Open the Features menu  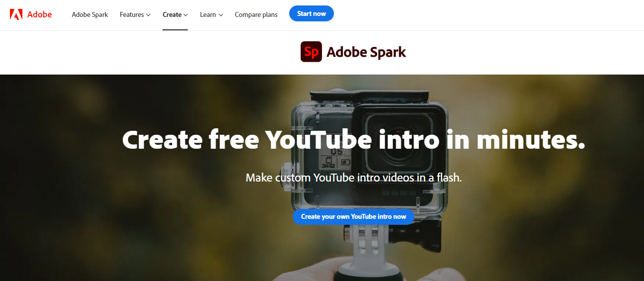click(132, 15)
